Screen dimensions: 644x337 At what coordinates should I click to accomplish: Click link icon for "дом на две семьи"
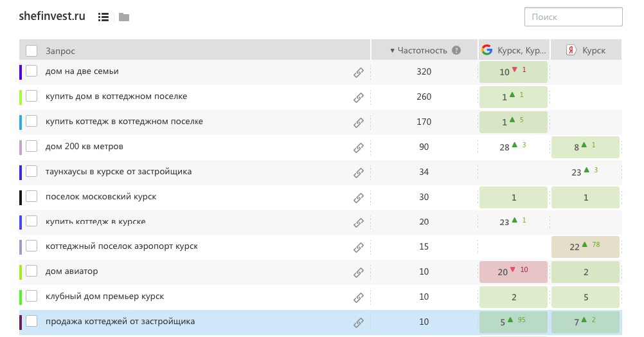[x=359, y=73]
